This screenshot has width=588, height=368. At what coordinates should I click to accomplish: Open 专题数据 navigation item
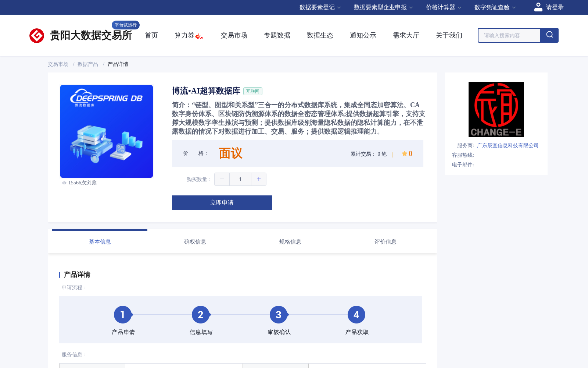(277, 35)
